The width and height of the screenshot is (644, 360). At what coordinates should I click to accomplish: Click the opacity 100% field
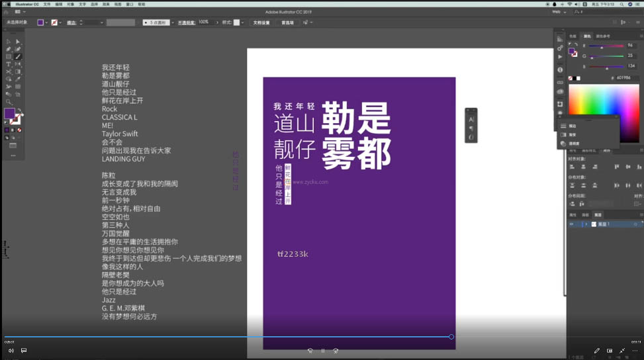pos(206,22)
